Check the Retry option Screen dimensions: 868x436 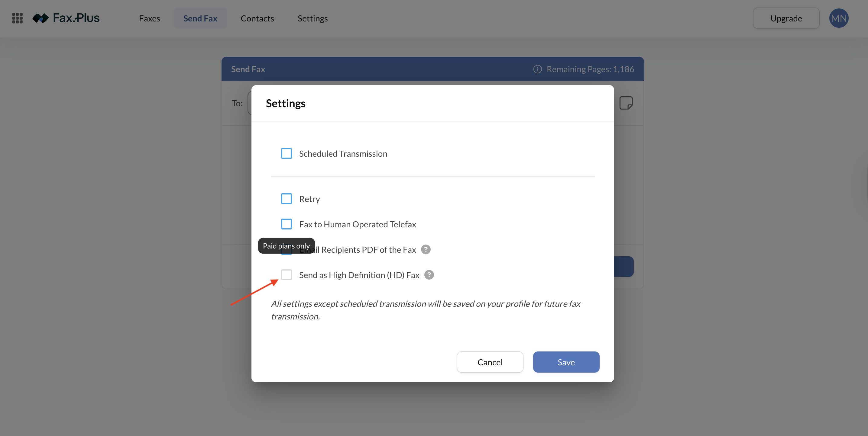pyautogui.click(x=287, y=199)
